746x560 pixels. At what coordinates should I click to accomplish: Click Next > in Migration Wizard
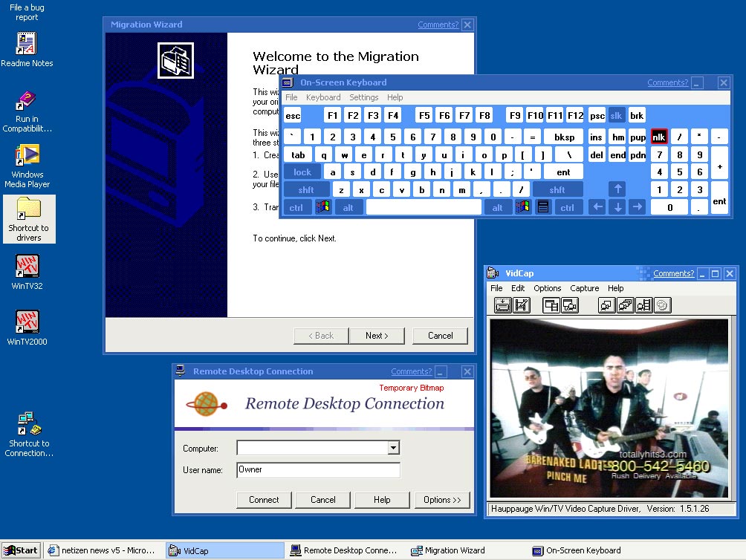pos(377,336)
